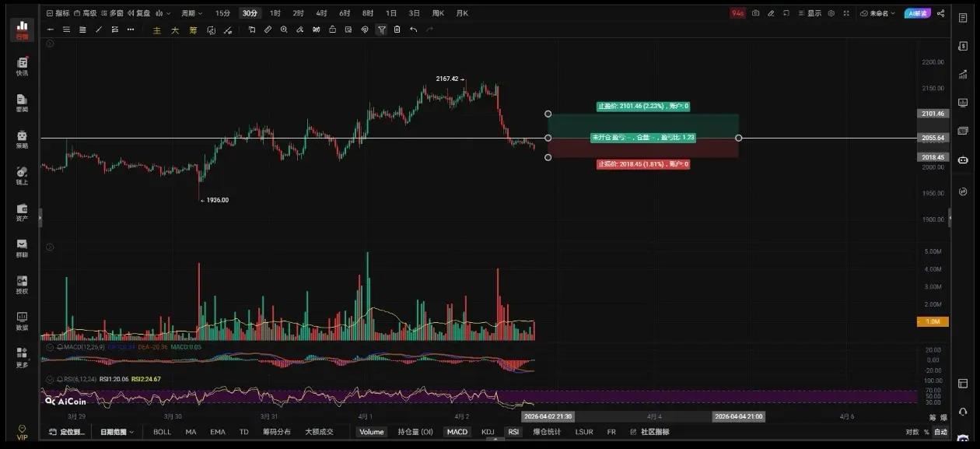Toggle the 持仓量 (OI) indicator
Image resolution: width=980 pixels, height=449 pixels.
(x=415, y=431)
